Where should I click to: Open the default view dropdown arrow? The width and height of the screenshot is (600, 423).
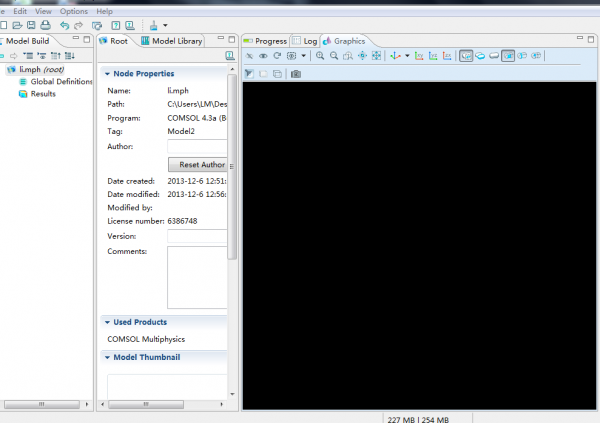[407, 56]
